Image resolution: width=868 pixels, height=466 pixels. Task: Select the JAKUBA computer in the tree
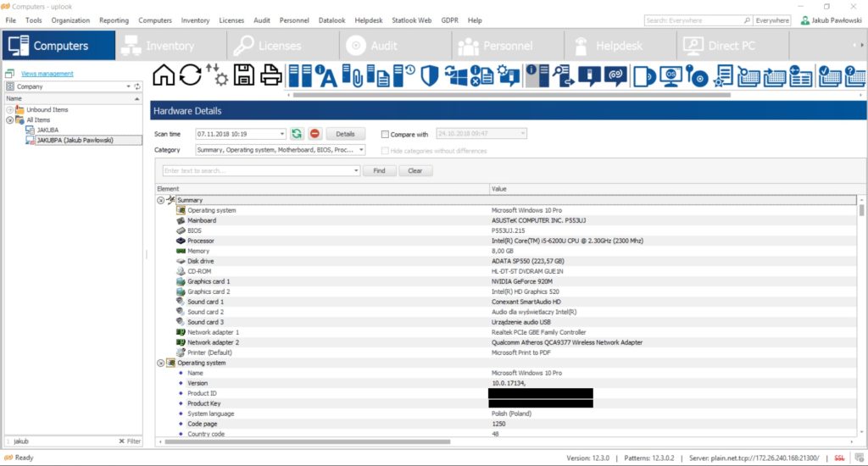pos(47,130)
